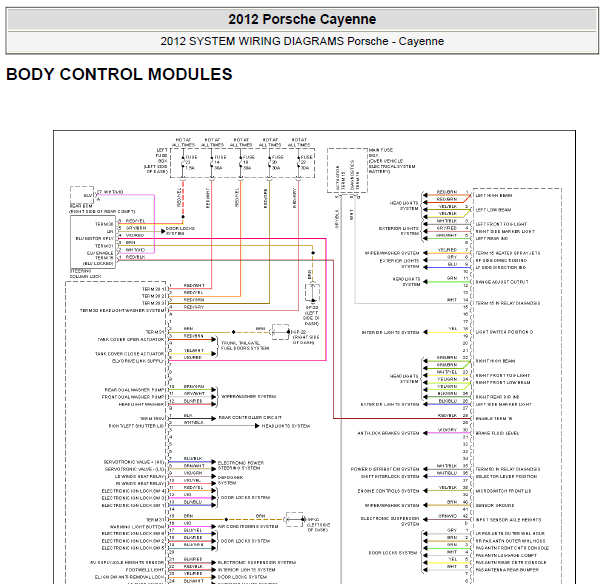Image resolution: width=602 pixels, height=584 pixels.
Task: Click the 'FRONT DUAL WASHER PUMP' label
Action: [133, 397]
